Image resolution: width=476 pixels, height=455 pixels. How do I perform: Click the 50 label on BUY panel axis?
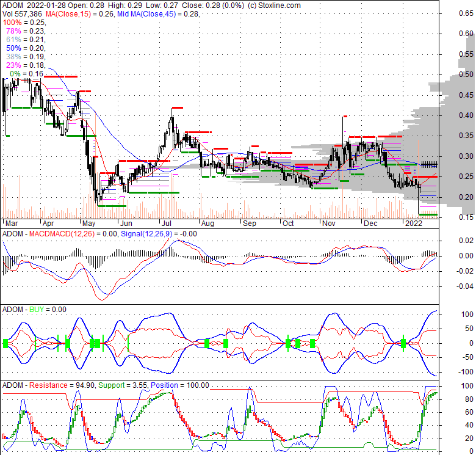pyautogui.click(x=469, y=329)
